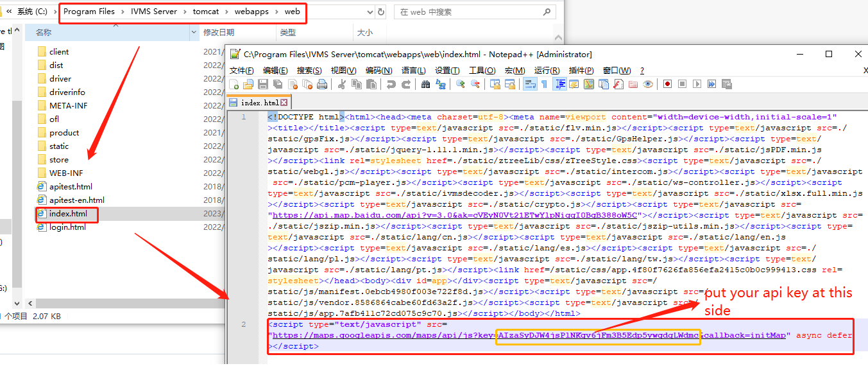
Task: Run macro multiple times icon
Action: pyautogui.click(x=711, y=84)
